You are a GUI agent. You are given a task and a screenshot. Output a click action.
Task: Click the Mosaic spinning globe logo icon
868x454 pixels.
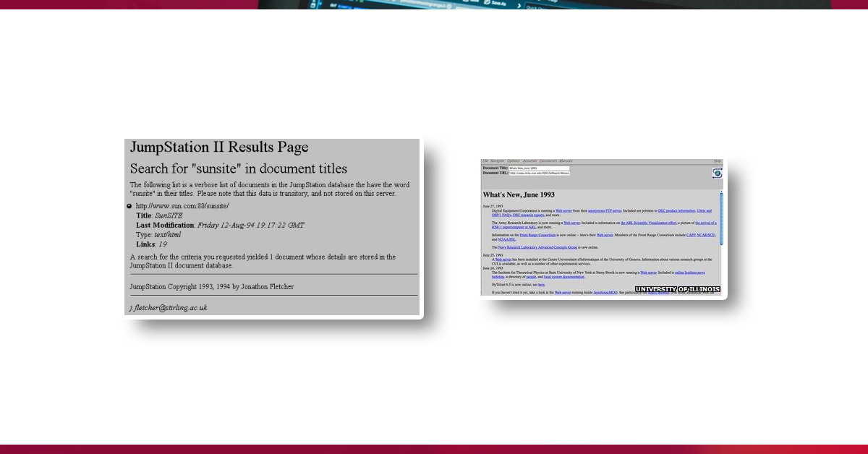coord(718,173)
